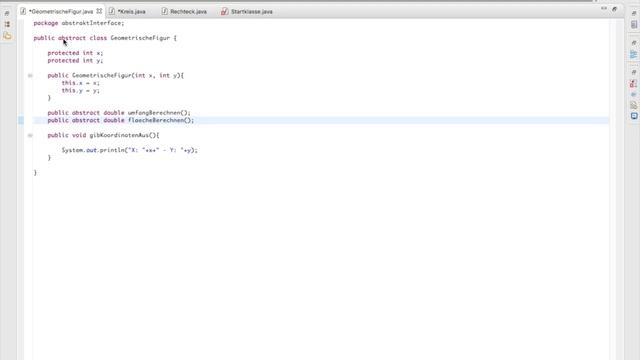The image size is (640, 360).
Task: Restore the top right view stack above Task List
Action: point(633,13)
